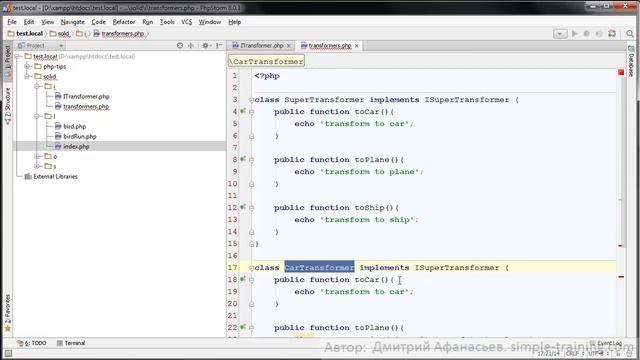Screen dimensions: 640x360
Task: Expand the s folder
Action: [37, 166]
